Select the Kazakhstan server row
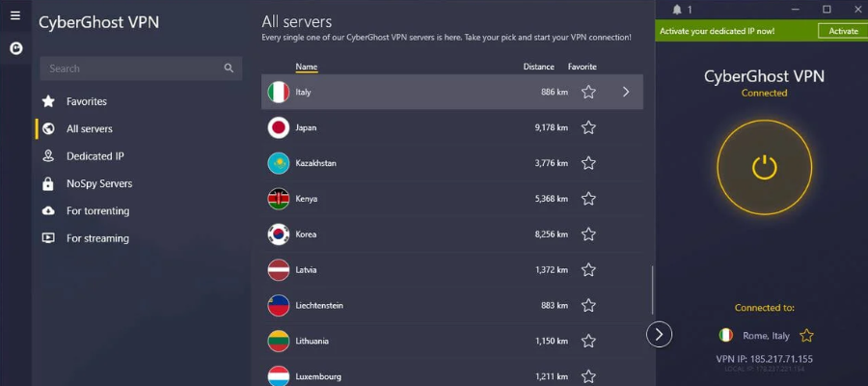 [452, 163]
